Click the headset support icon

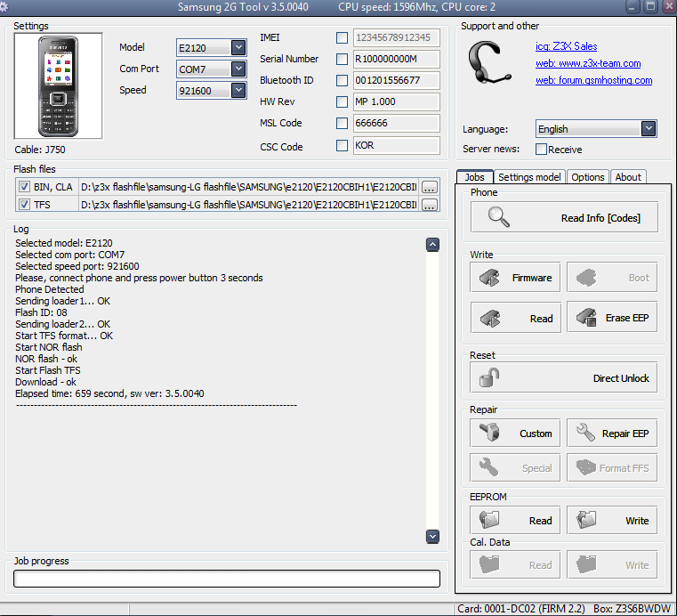point(489,62)
